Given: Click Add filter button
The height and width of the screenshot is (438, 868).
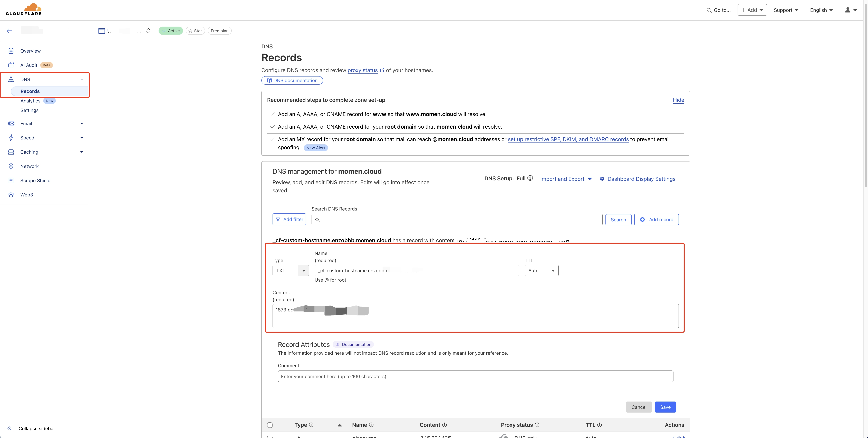Looking at the screenshot, I should pos(290,219).
